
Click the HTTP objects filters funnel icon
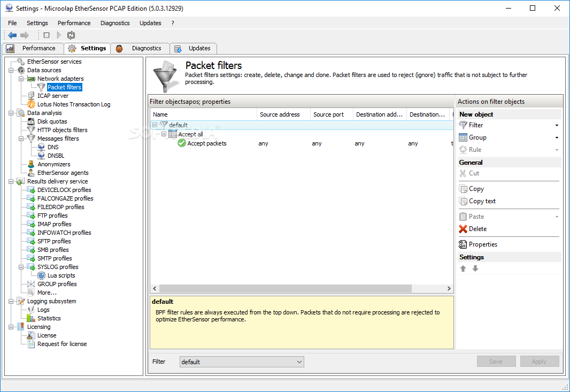pyautogui.click(x=31, y=130)
